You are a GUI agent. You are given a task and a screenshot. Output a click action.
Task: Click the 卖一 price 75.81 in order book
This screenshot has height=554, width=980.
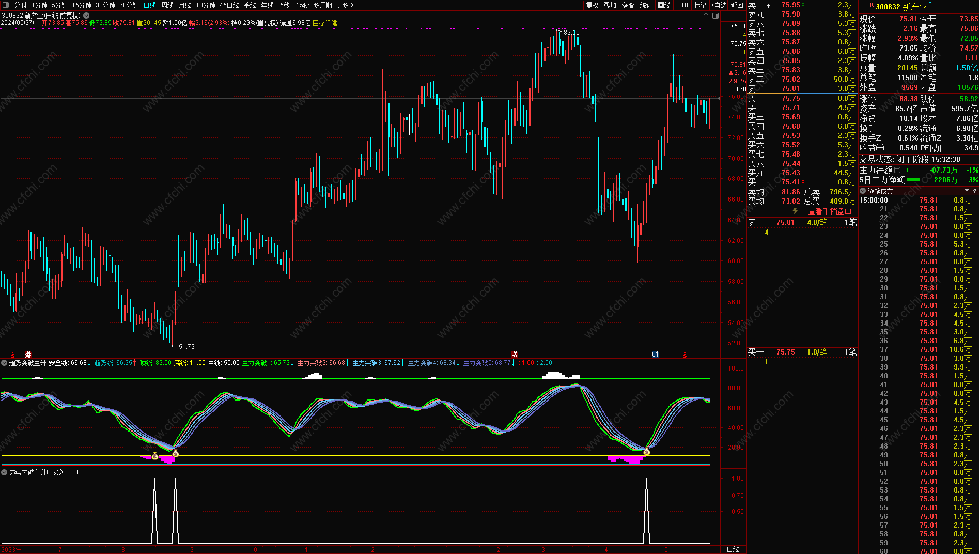(x=790, y=88)
